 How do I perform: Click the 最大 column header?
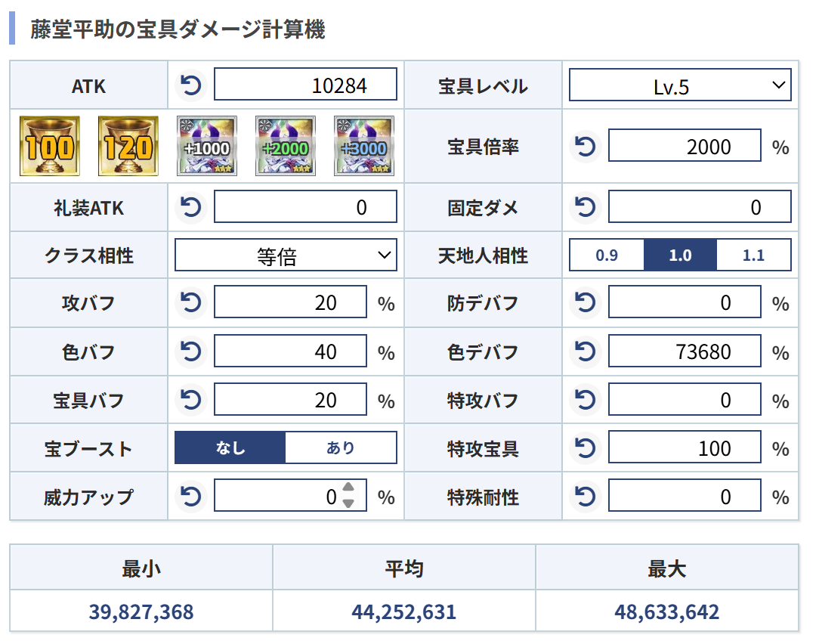click(667, 568)
